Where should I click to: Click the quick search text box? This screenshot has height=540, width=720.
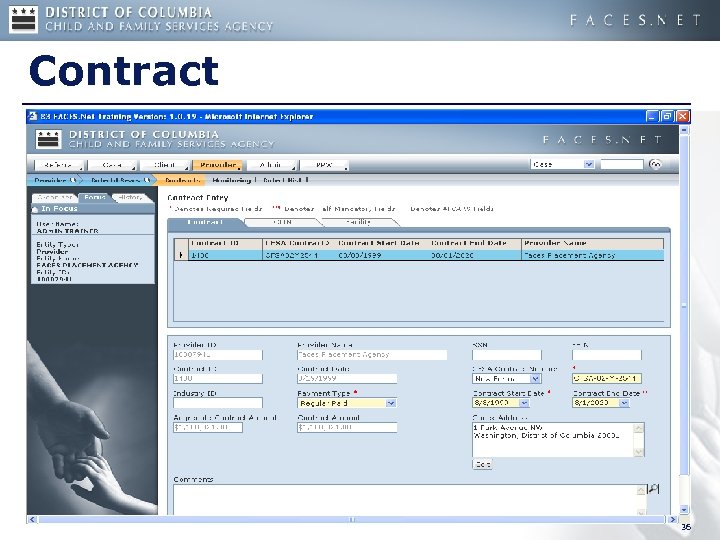point(622,164)
